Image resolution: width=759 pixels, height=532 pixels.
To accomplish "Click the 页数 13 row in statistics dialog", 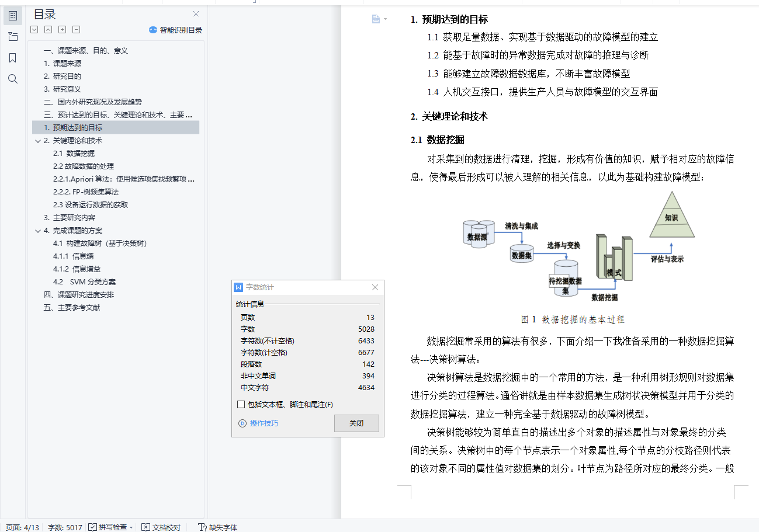I will 307,318.
